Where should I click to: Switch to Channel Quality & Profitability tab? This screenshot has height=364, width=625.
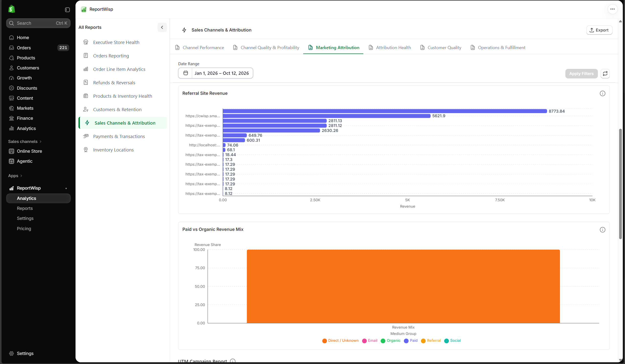click(x=266, y=48)
